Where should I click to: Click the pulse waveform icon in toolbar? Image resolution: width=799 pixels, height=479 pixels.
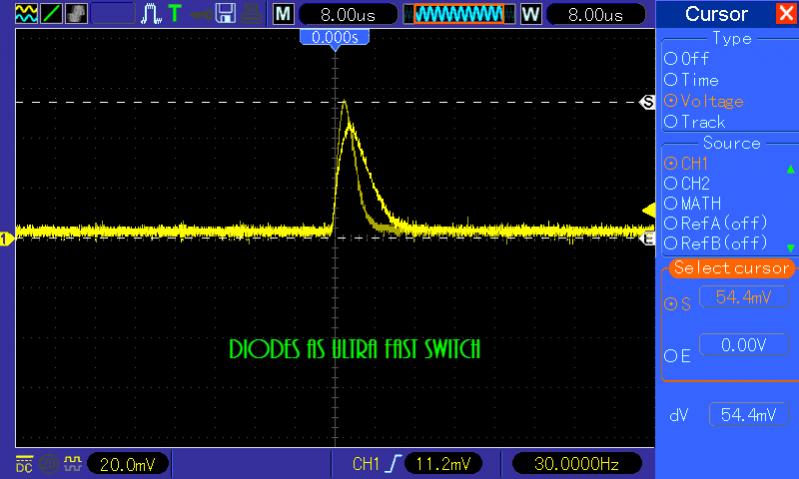pos(151,14)
